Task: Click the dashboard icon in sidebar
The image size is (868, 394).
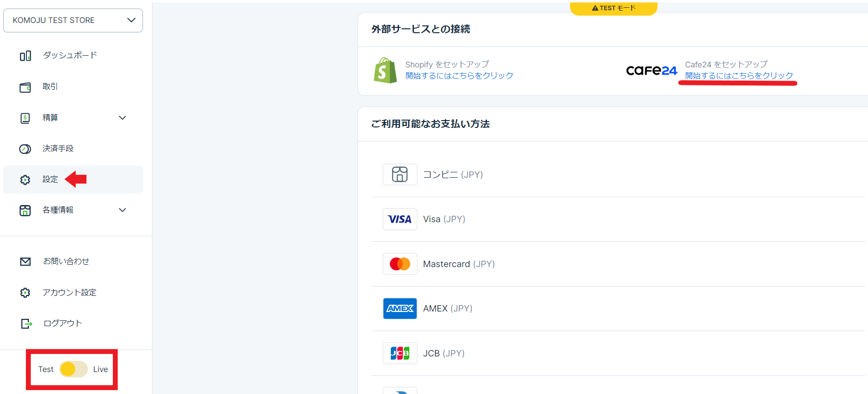Action: coord(25,56)
